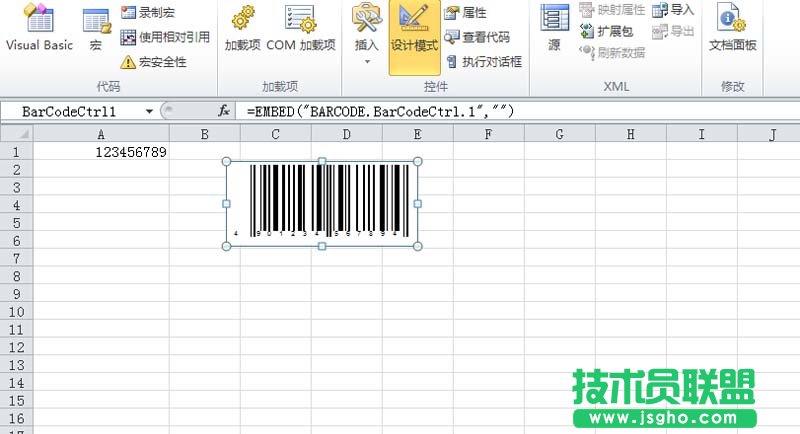Click barcode top-center resize handle
The width and height of the screenshot is (800, 434).
(x=322, y=161)
